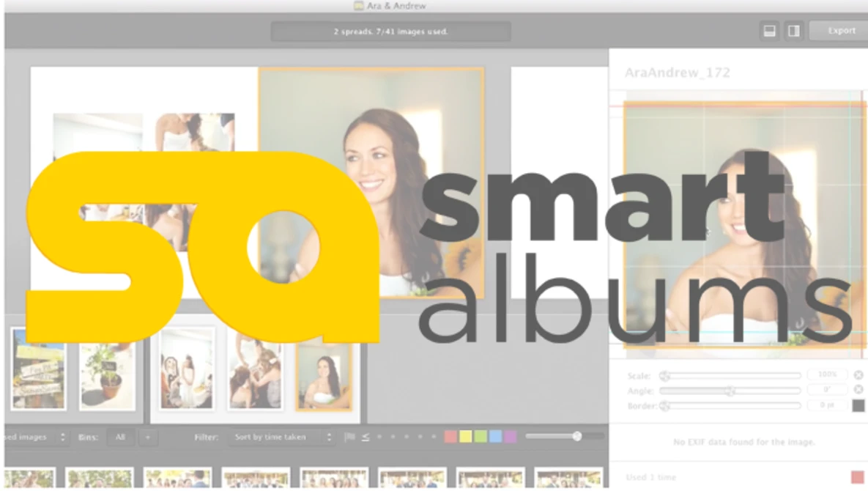Click the red label swatch beside 'Used 1 time'
Viewport: 868px width, 491px height.
[x=858, y=477]
